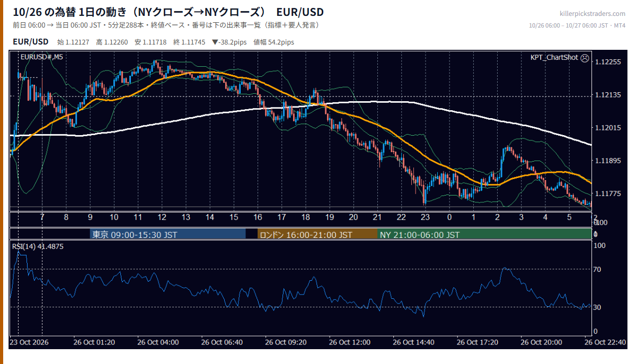The image size is (636, 364).
Task: Click the 1.11775 price axis label
Action: (608, 194)
